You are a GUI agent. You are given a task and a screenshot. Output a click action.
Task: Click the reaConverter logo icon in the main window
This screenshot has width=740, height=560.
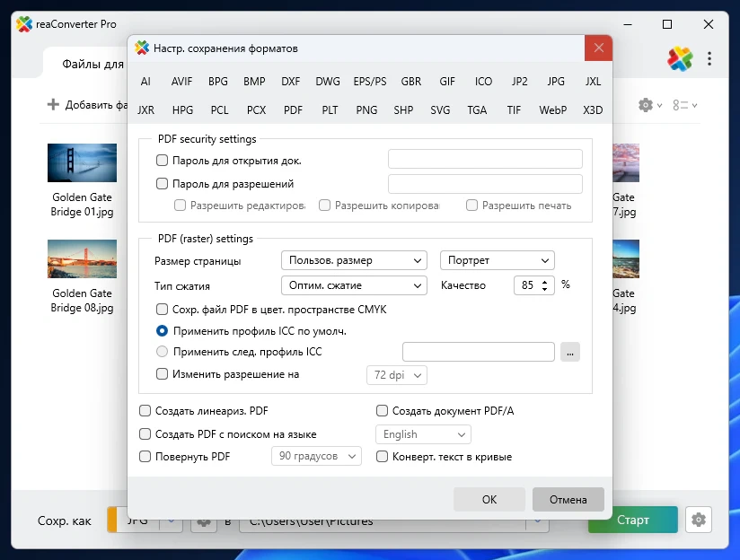point(680,58)
